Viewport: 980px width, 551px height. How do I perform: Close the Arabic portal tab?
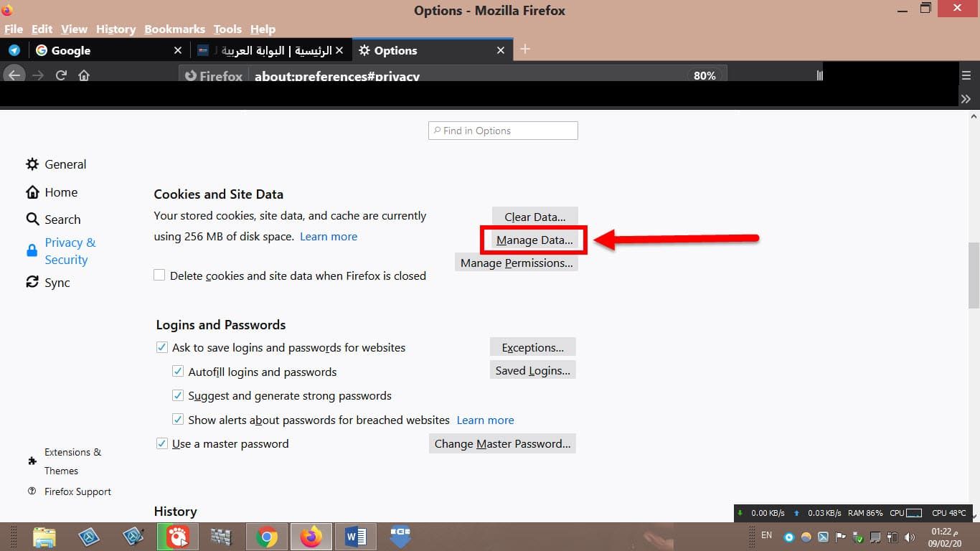[339, 50]
